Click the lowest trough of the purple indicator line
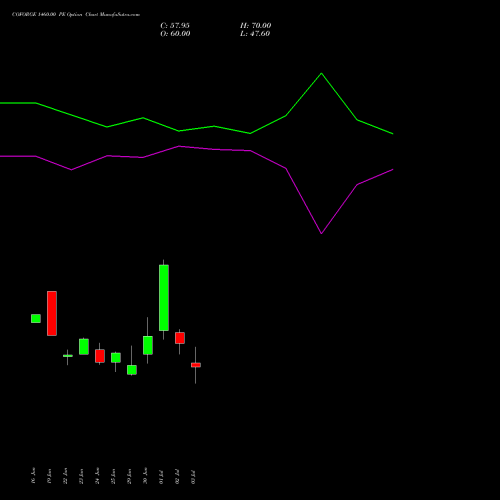This screenshot has height=500, width=500. (321, 233)
